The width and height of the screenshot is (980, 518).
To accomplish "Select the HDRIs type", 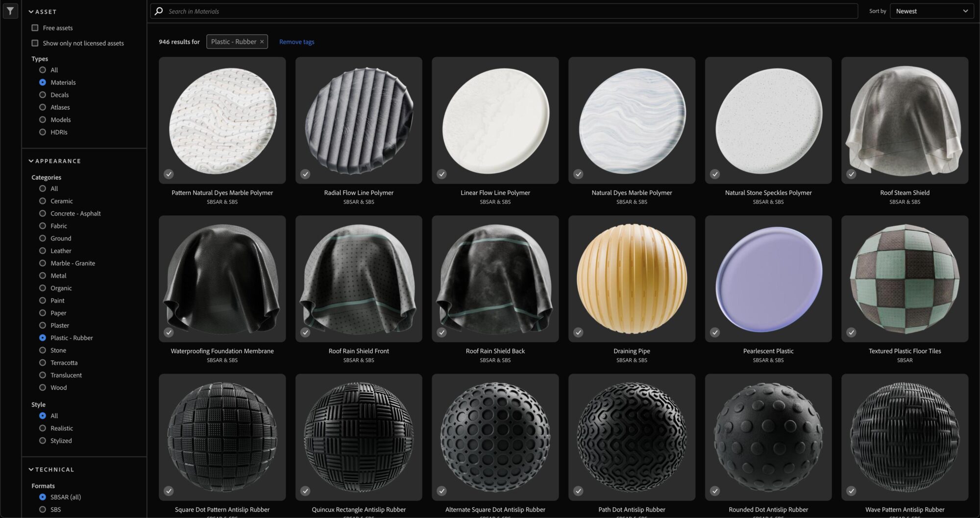I will click(x=42, y=132).
